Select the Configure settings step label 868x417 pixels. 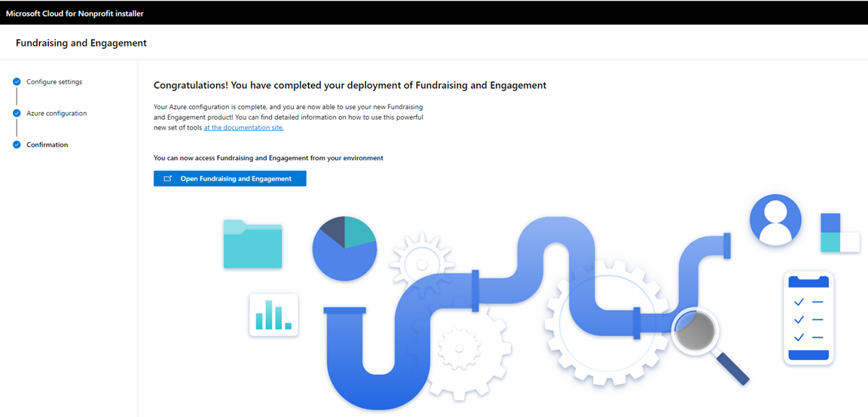click(54, 82)
